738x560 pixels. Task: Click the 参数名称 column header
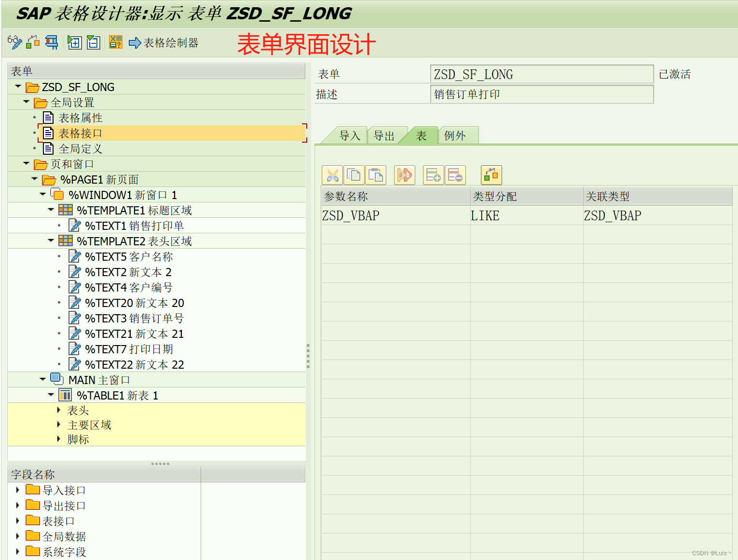pyautogui.click(x=396, y=196)
